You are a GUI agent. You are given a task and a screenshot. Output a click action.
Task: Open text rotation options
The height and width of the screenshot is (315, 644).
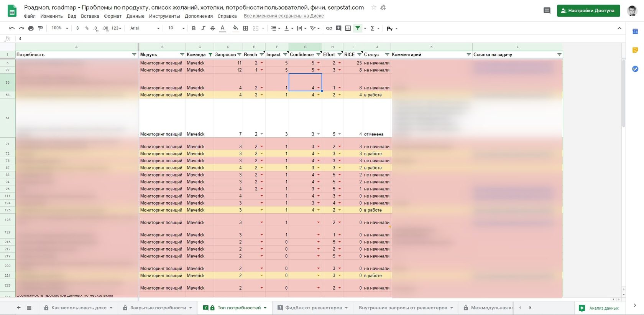click(315, 28)
